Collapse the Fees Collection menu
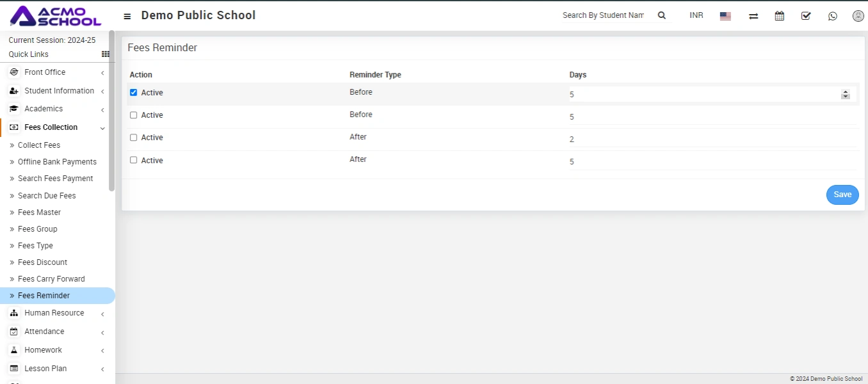This screenshot has width=868, height=384. (51, 127)
